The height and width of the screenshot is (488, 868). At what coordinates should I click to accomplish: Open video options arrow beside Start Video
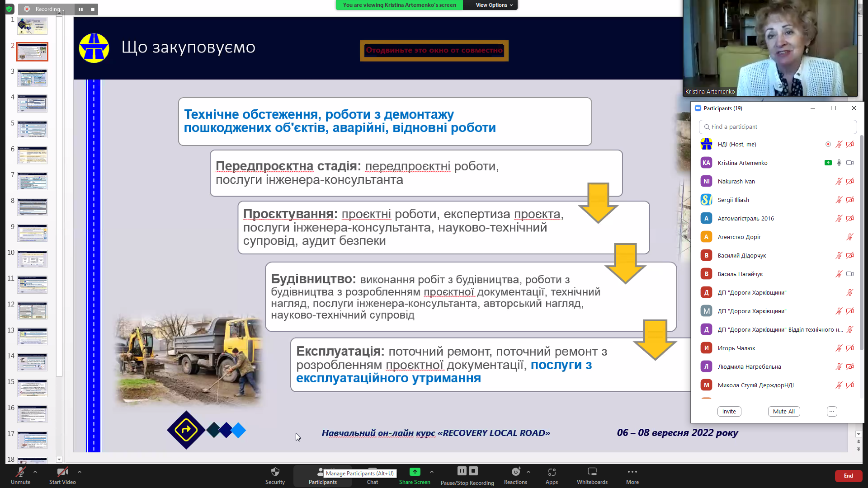(80, 471)
